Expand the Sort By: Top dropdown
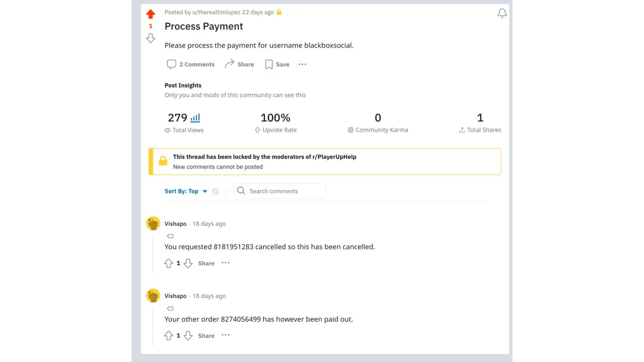This screenshot has height=362, width=644. (186, 191)
